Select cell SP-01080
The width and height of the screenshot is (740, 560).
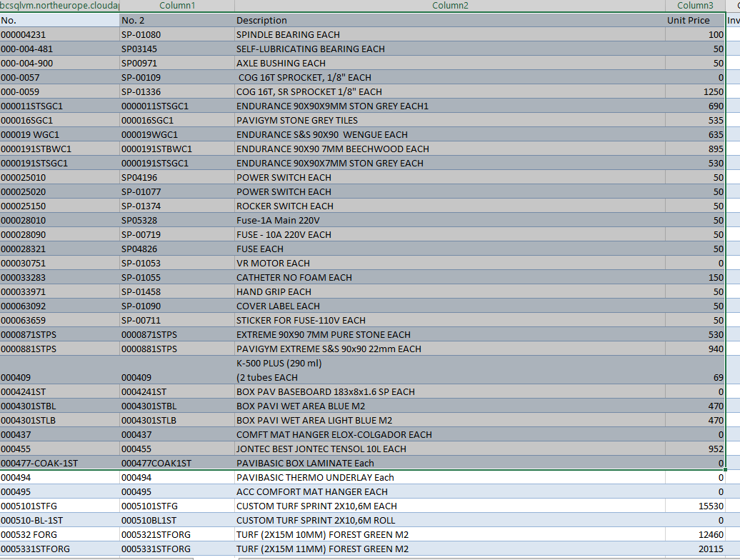[177, 34]
